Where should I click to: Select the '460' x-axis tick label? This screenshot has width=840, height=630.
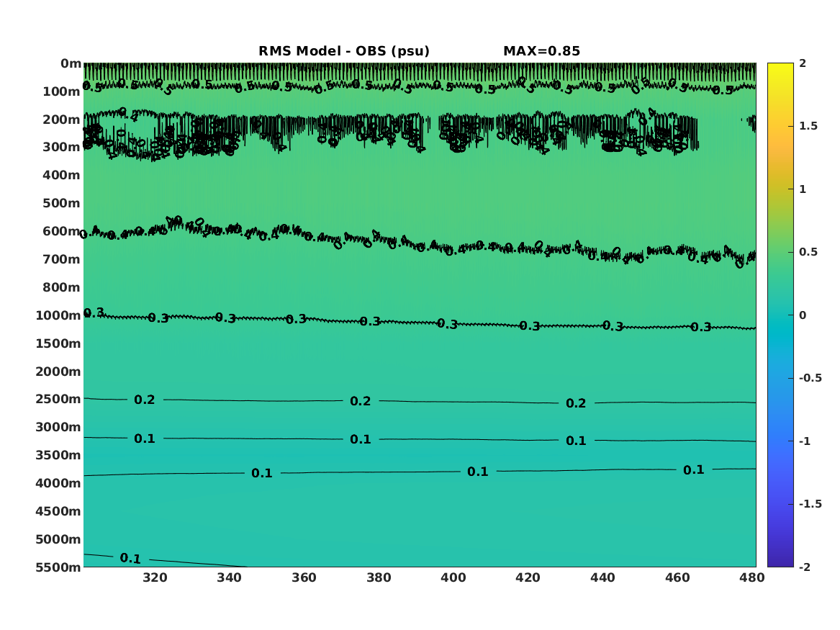tap(677, 577)
